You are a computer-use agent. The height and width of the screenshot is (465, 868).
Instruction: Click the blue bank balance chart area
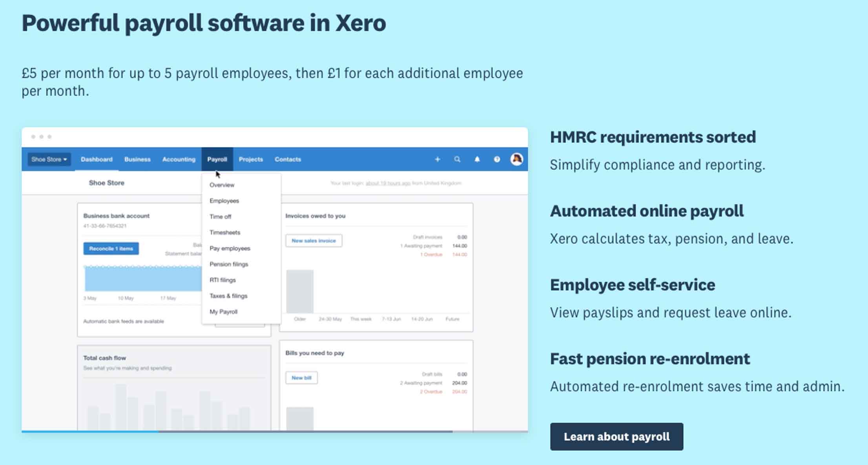point(143,279)
